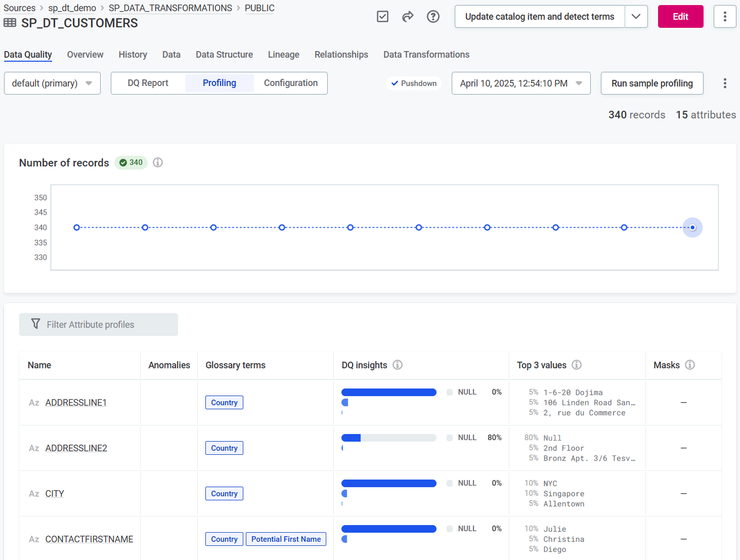
Task: Click the funnel icon in the filter field
Action: point(35,324)
